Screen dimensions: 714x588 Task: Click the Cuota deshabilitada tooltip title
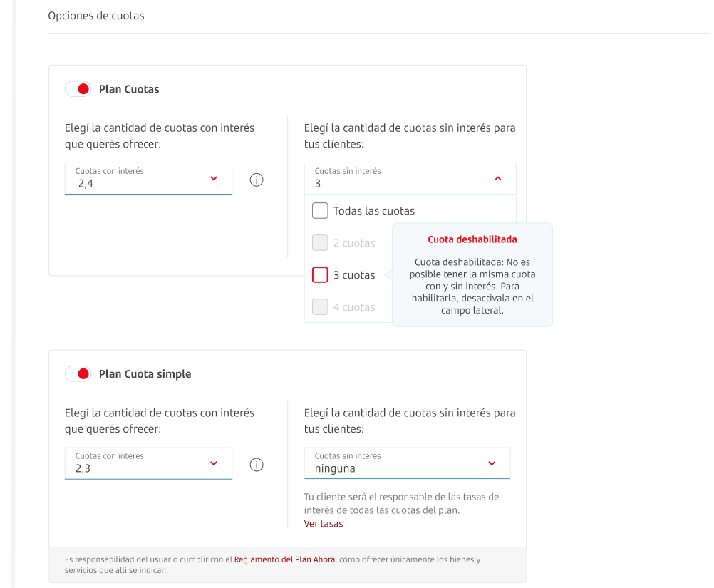click(472, 239)
